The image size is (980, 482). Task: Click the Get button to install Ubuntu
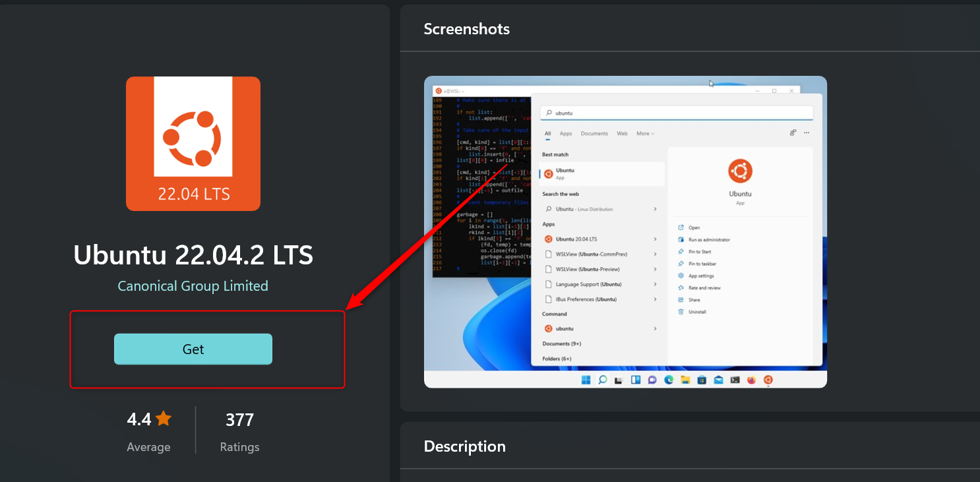[193, 349]
